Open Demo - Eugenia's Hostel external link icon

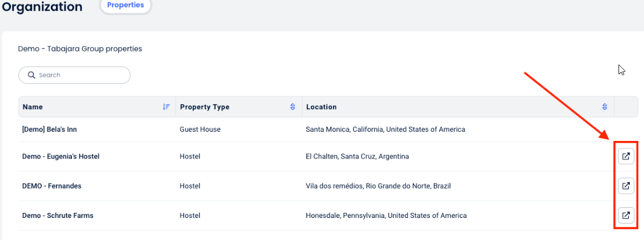click(626, 156)
